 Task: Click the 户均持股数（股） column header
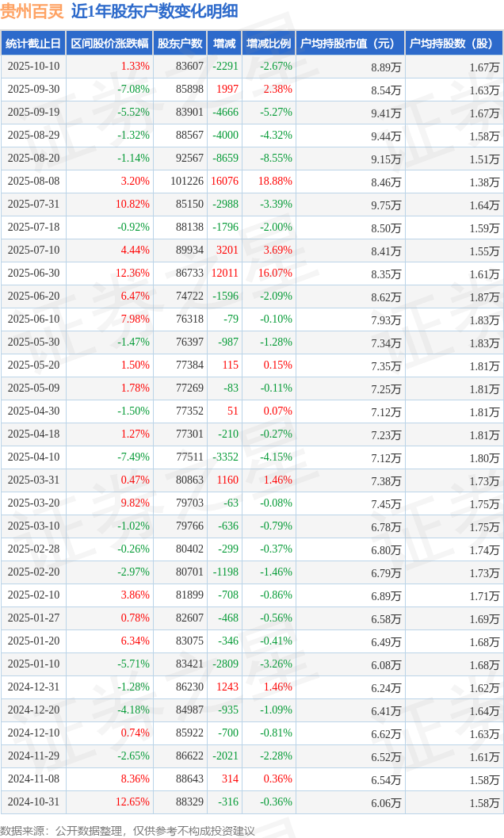point(453,44)
